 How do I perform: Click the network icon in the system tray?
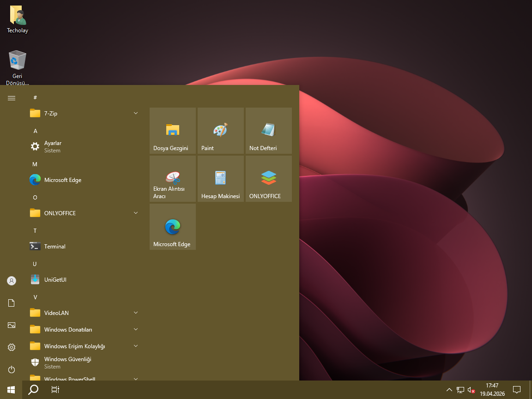pos(460,390)
